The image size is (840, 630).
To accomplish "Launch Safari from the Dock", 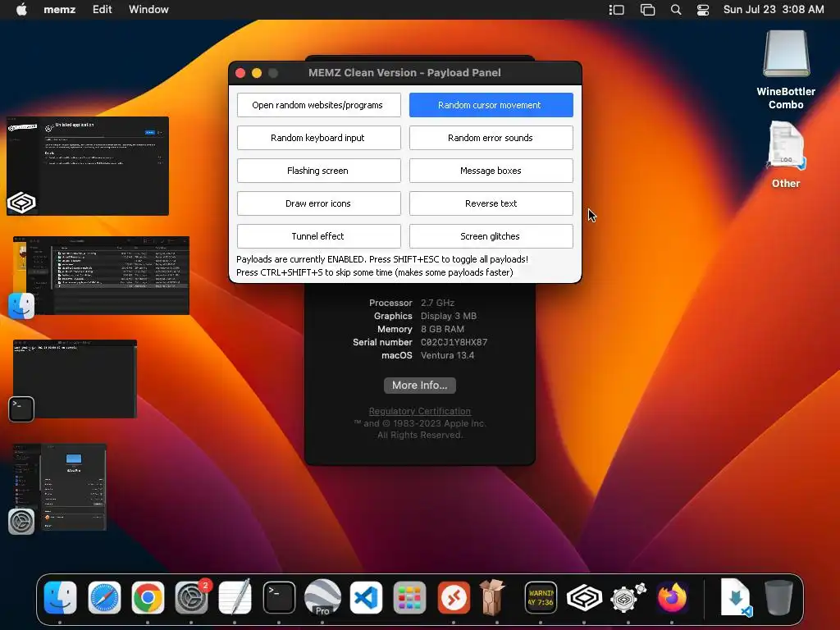I will (x=104, y=597).
